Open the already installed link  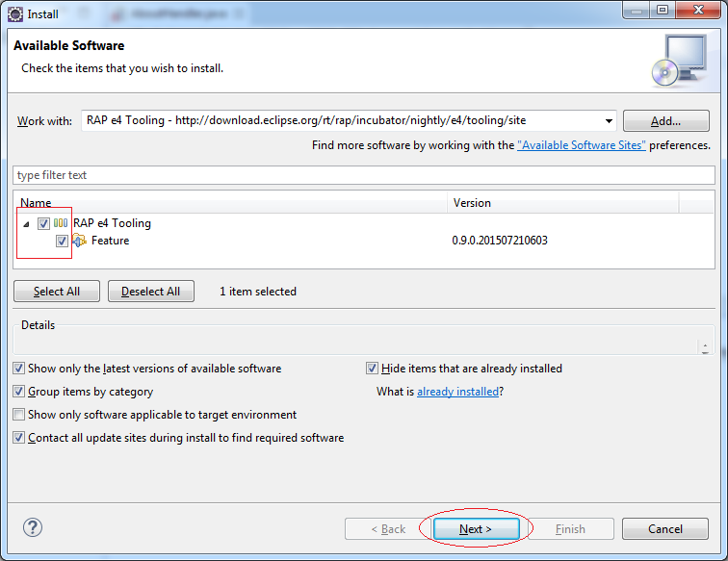click(457, 392)
